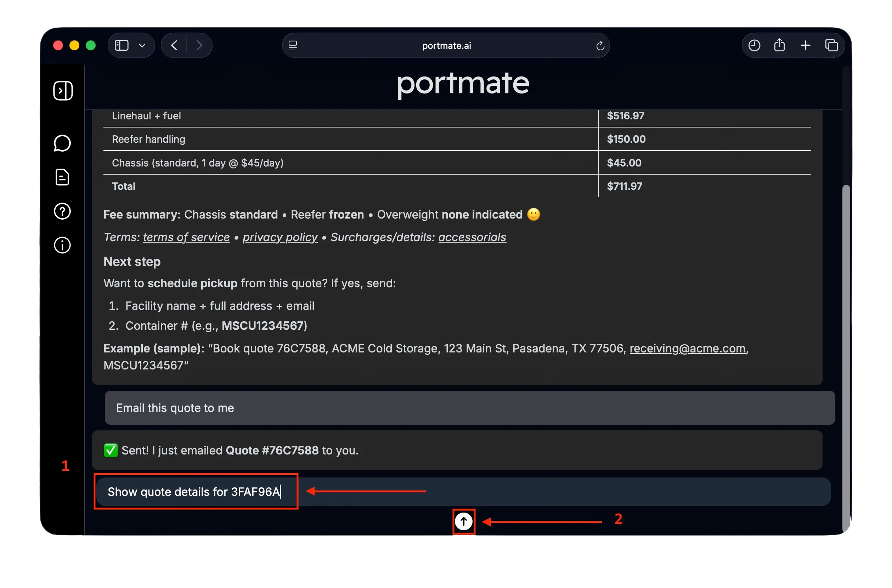Screen dimensions: 892x588
Task: Show tab overview
Action: [831, 45]
